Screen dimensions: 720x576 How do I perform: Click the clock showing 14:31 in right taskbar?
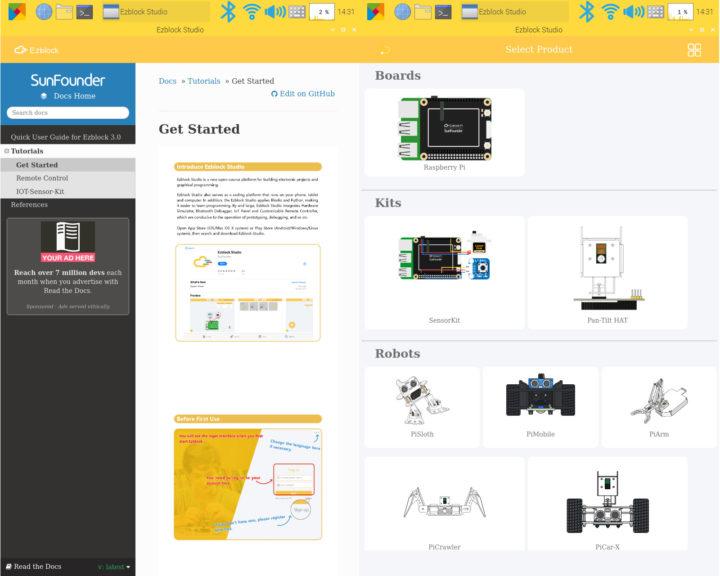[704, 11]
